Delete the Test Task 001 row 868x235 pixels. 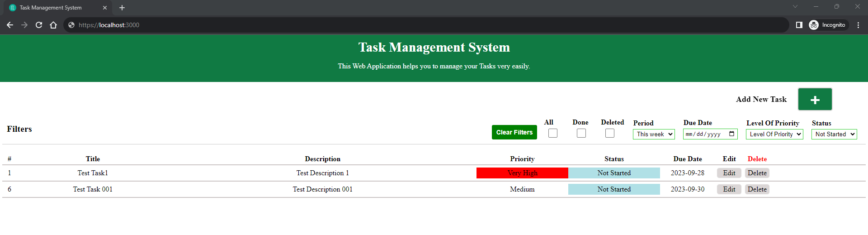click(757, 189)
